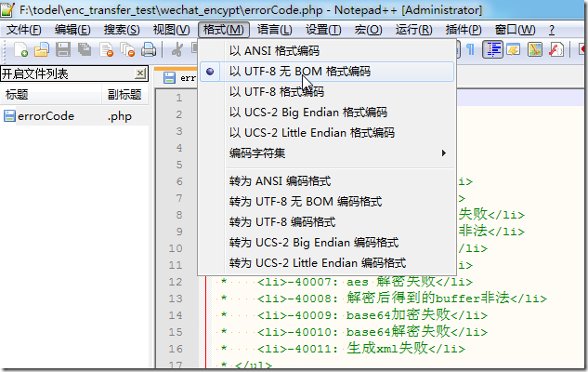Open the 编辑(E) menu
Viewport: 588px width, 372px height.
click(x=72, y=30)
